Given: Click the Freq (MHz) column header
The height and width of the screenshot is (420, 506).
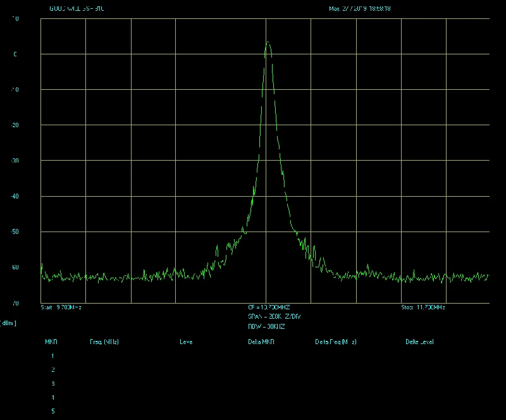Looking at the screenshot, I should (104, 342).
